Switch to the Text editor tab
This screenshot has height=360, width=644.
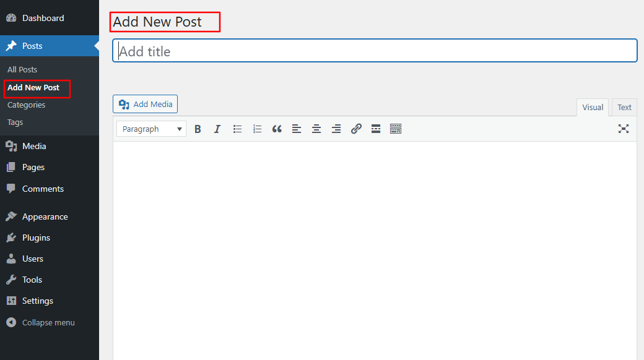[624, 107]
